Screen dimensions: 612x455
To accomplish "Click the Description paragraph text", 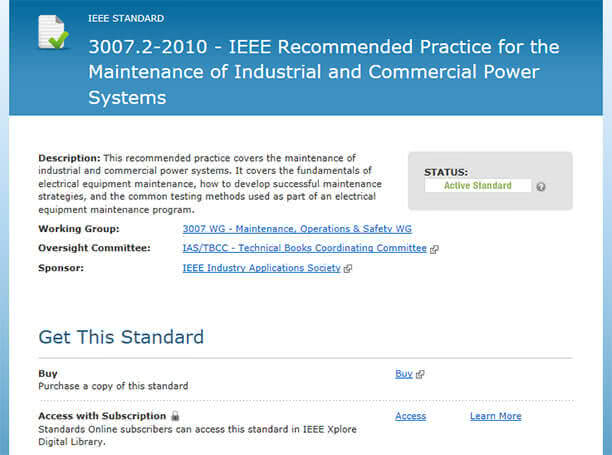I will point(210,184).
